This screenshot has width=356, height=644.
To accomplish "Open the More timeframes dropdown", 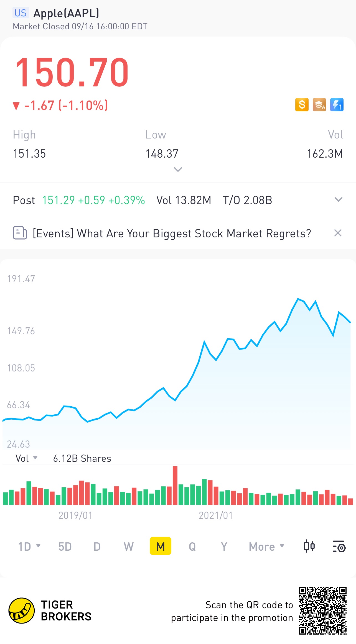I will pyautogui.click(x=266, y=546).
